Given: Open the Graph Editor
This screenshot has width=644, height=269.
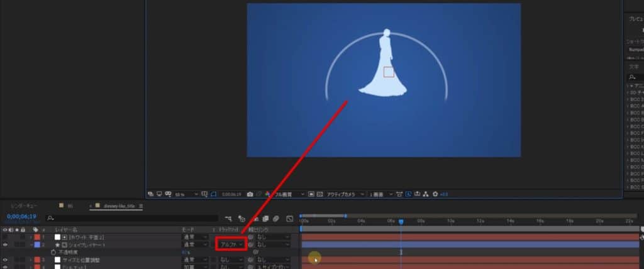Looking at the screenshot, I should (289, 219).
